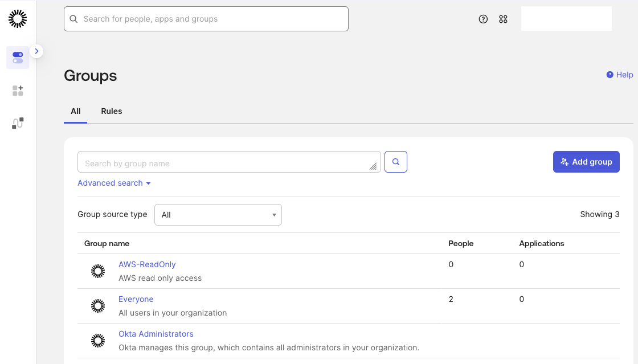
Task: Click inside the people and apps search field
Action: coord(206,18)
